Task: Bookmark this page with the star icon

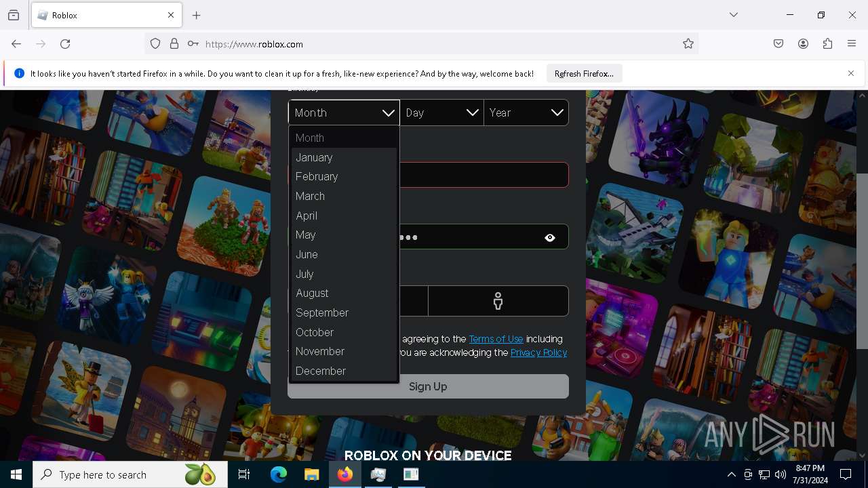Action: (688, 44)
